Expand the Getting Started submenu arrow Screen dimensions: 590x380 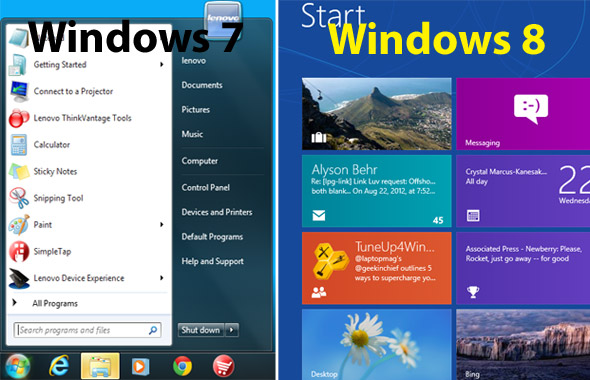[x=161, y=64]
